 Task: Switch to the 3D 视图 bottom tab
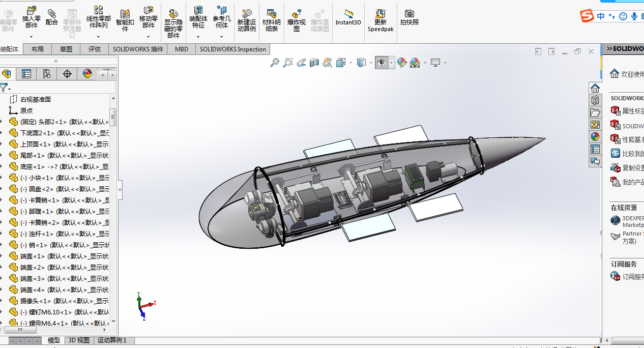click(x=79, y=340)
